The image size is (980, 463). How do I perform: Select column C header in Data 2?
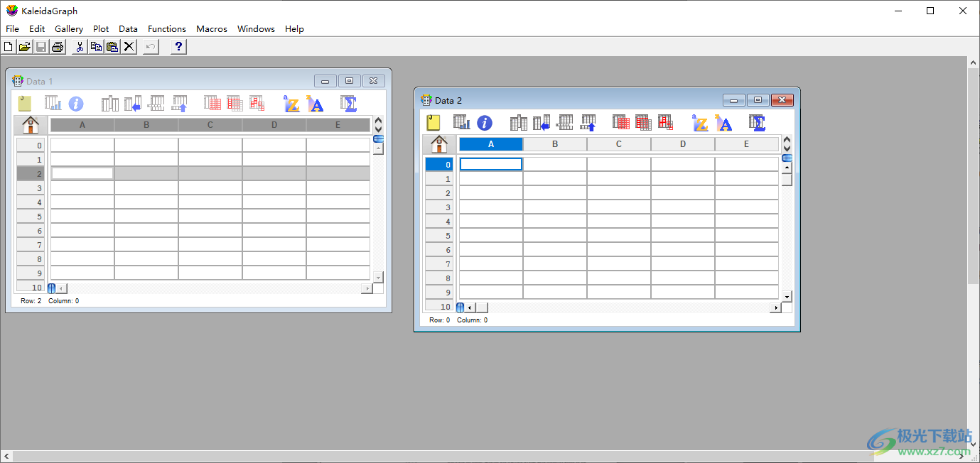coord(619,144)
